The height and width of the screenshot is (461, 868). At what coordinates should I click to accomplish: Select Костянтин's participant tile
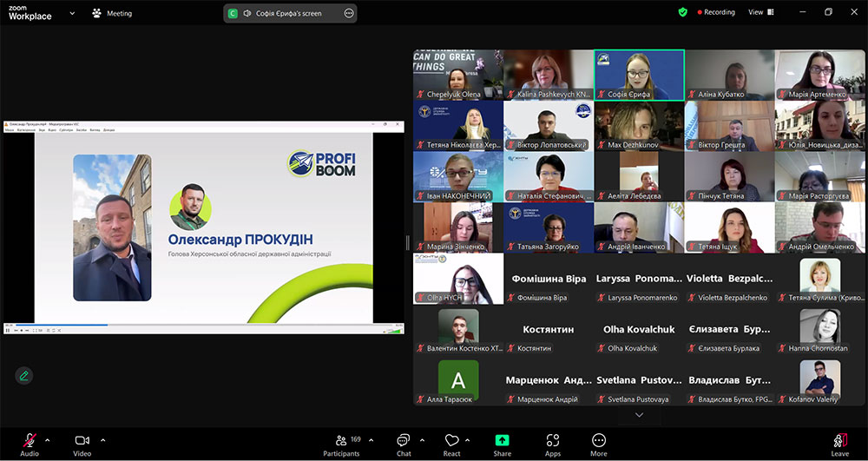pos(549,329)
